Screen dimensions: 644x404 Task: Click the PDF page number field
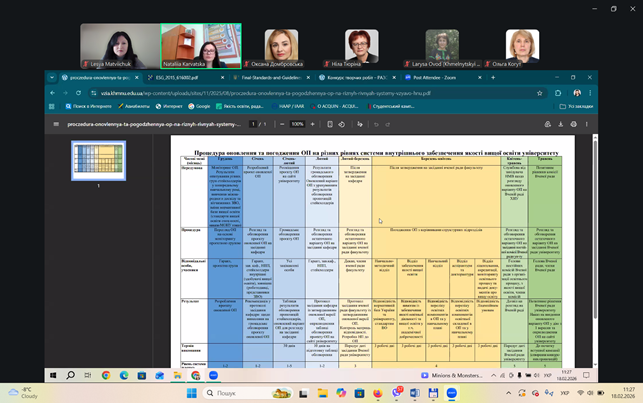pyautogui.click(x=254, y=124)
